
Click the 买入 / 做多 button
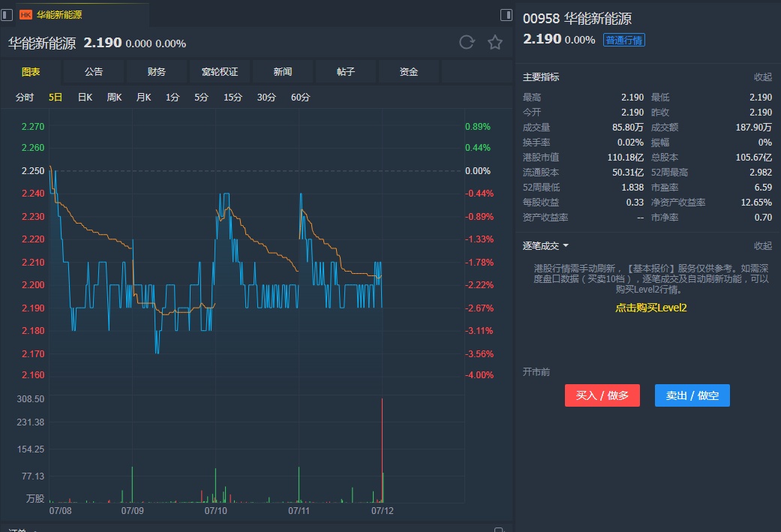(x=602, y=395)
